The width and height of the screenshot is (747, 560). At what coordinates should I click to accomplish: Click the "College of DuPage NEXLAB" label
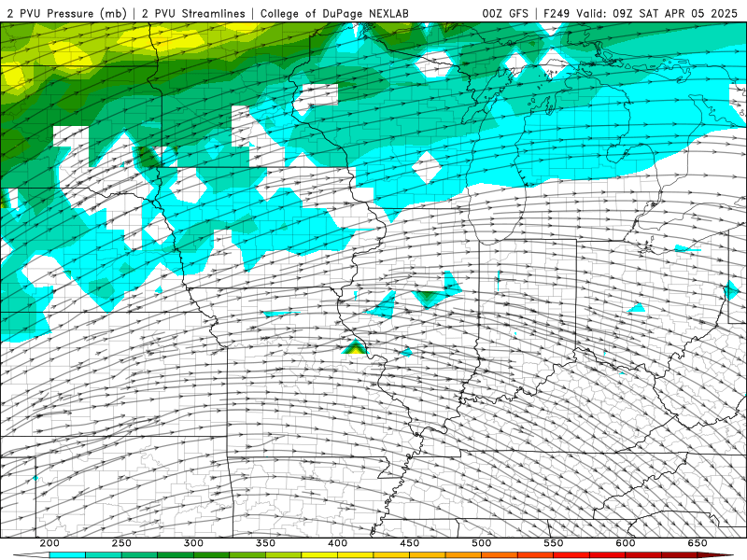point(334,13)
